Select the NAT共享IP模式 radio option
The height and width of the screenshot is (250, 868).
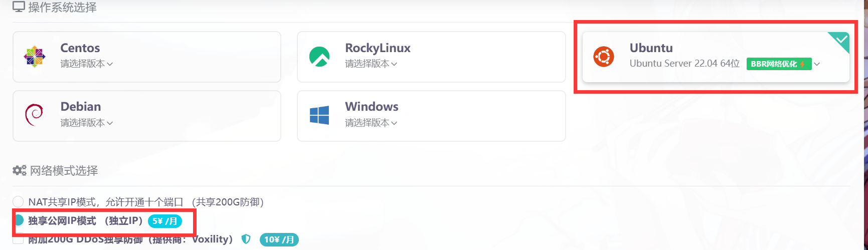(x=19, y=202)
